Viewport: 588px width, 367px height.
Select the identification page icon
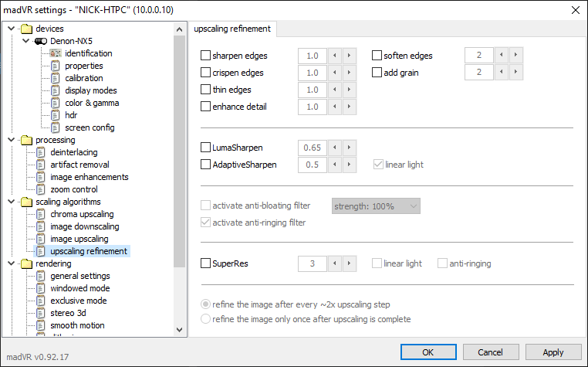[55, 53]
